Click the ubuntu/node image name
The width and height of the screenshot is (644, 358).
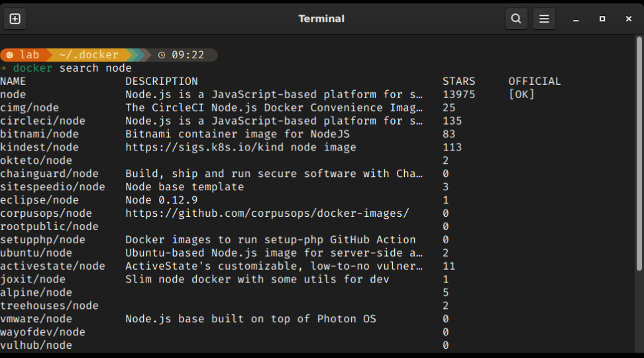click(36, 253)
